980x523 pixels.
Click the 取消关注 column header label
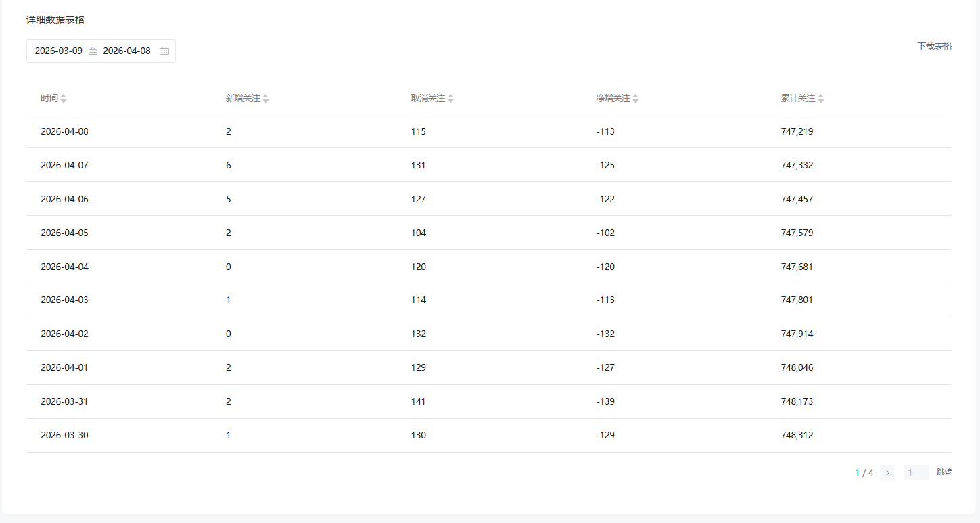(x=427, y=99)
